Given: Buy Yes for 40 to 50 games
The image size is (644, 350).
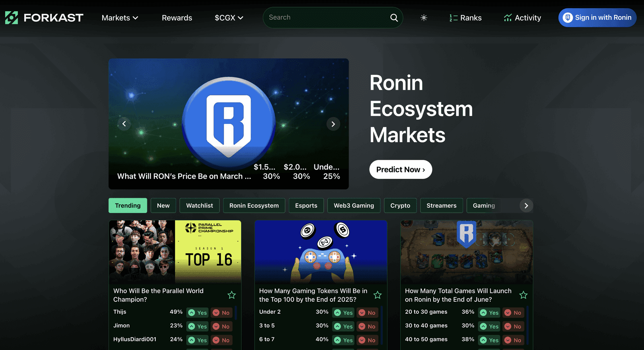Looking at the screenshot, I should pyautogui.click(x=489, y=340).
